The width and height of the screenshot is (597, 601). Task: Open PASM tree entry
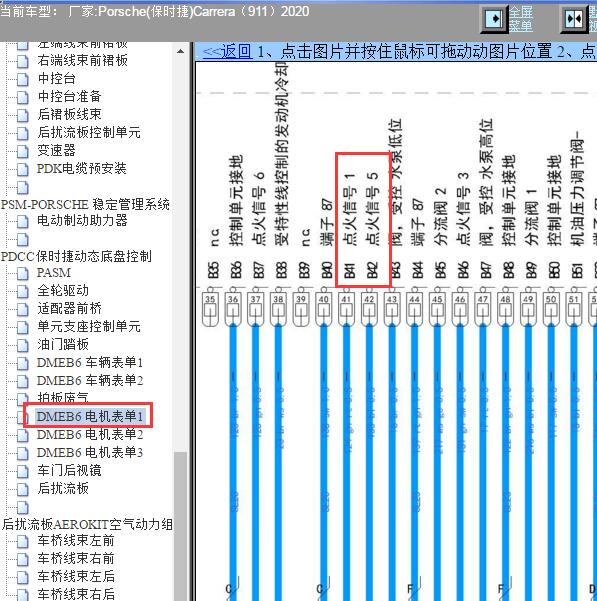tap(54, 273)
